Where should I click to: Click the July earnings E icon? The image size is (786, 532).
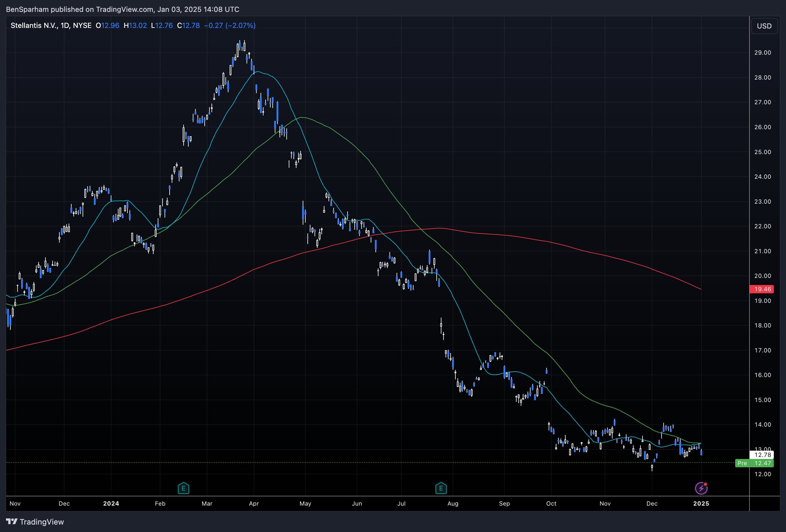[441, 488]
